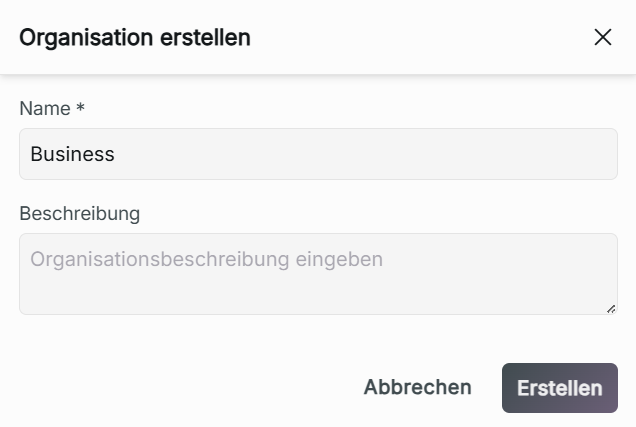Cancel with the Abbrechen button
The image size is (636, 427).
(x=417, y=388)
